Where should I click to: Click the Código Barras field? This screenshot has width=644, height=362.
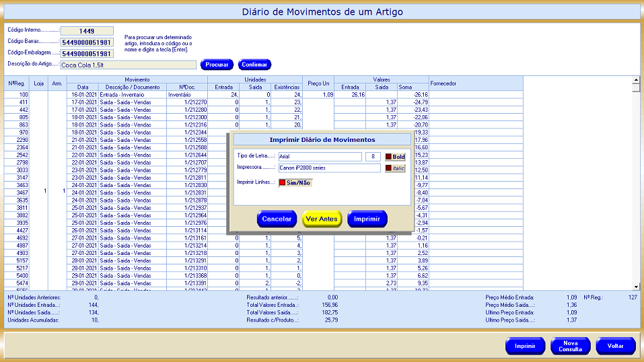87,42
